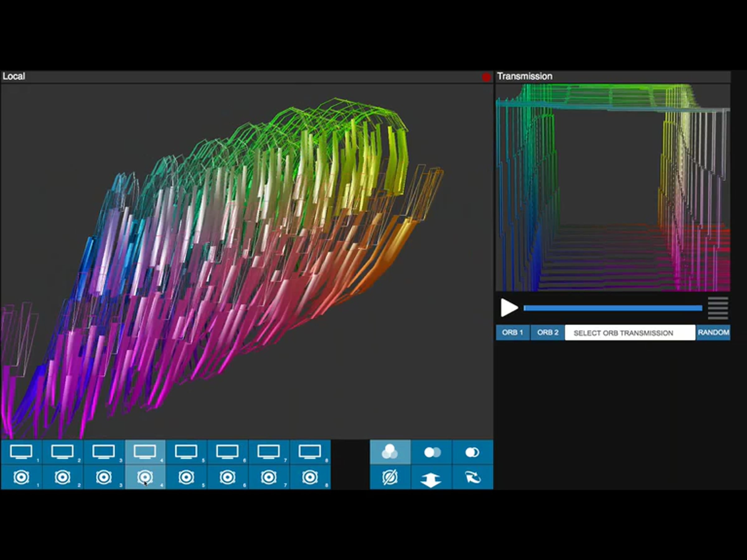Open the Select Orb Transmission dropdown
The image size is (747, 560).
[630, 333]
